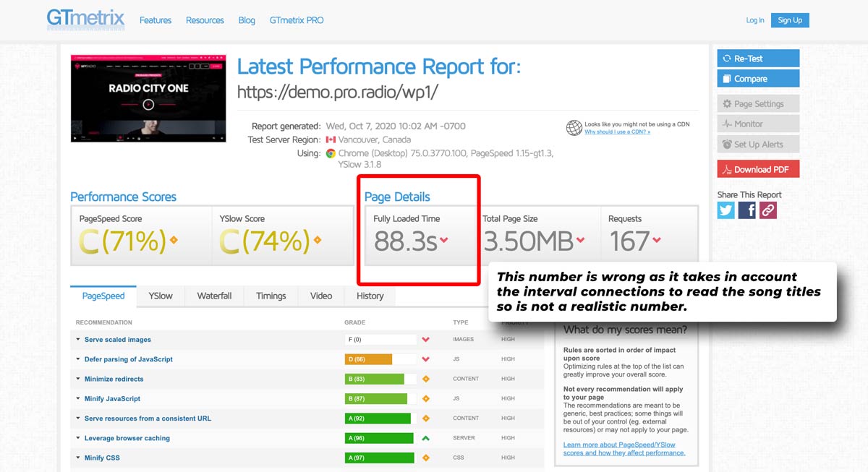Click red arrow next to Requests count
868x472 pixels.
(656, 241)
